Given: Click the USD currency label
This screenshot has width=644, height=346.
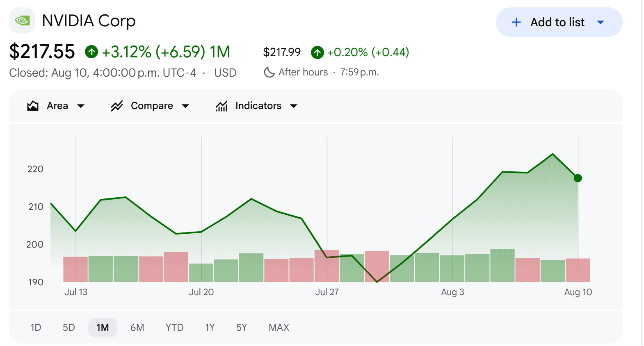Looking at the screenshot, I should [225, 73].
